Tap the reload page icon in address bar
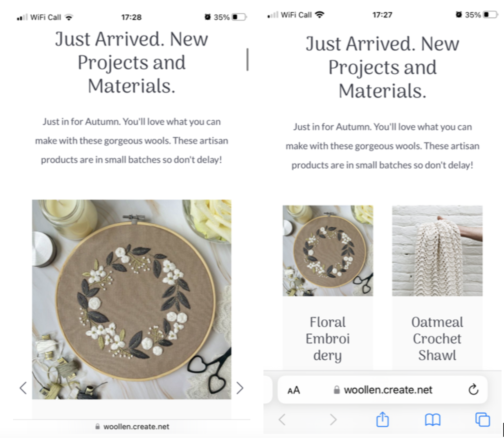This screenshot has width=504, height=438. (473, 389)
